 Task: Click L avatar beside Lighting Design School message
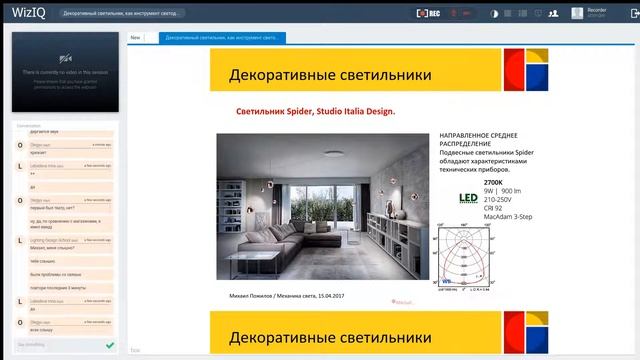pyautogui.click(x=20, y=241)
